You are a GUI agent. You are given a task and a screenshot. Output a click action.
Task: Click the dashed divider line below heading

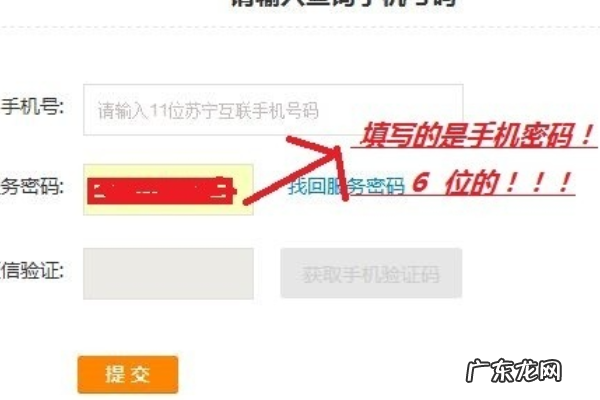300,28
